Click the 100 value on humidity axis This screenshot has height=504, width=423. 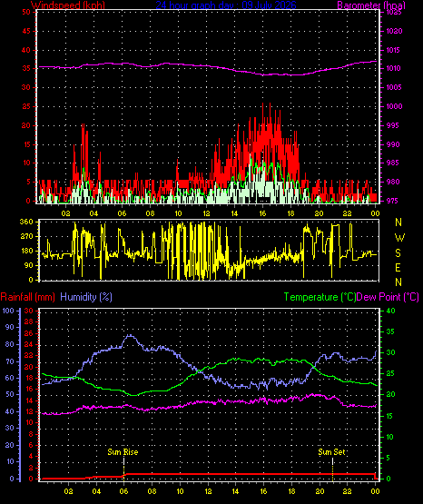pyautogui.click(x=8, y=311)
